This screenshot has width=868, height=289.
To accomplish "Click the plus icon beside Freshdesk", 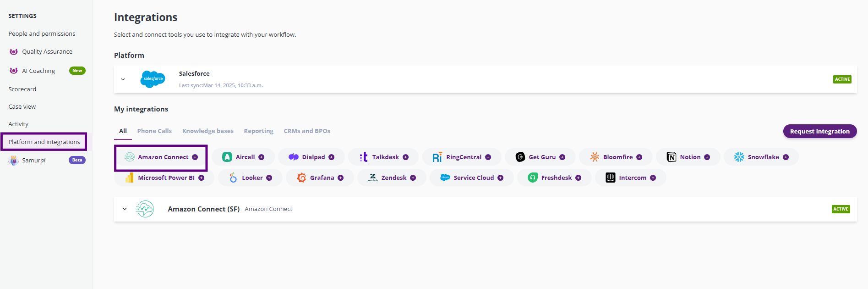I will point(578,178).
